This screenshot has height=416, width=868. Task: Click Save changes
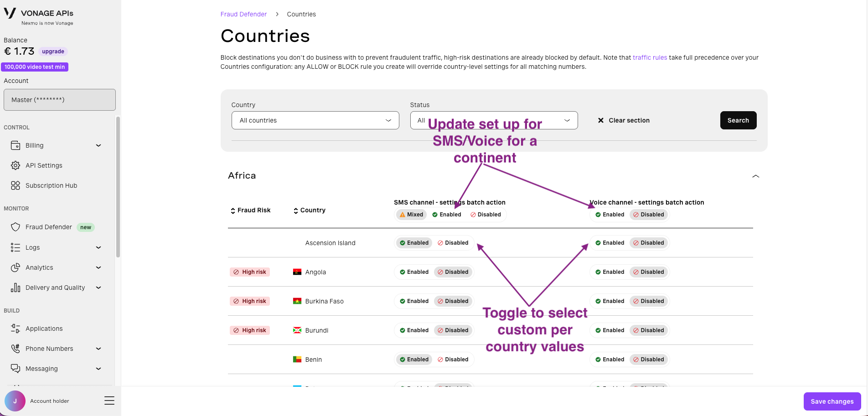point(832,401)
